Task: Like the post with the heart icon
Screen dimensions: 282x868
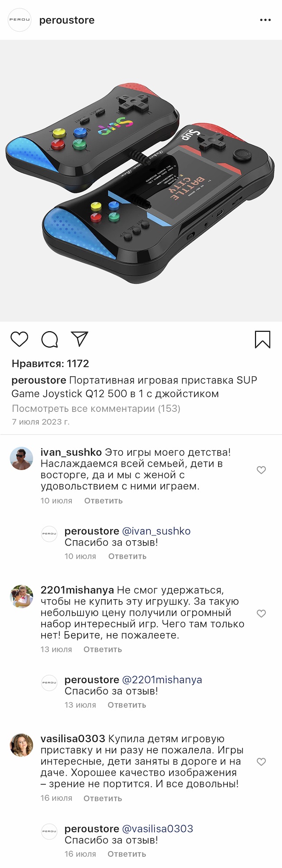Action: (19, 339)
